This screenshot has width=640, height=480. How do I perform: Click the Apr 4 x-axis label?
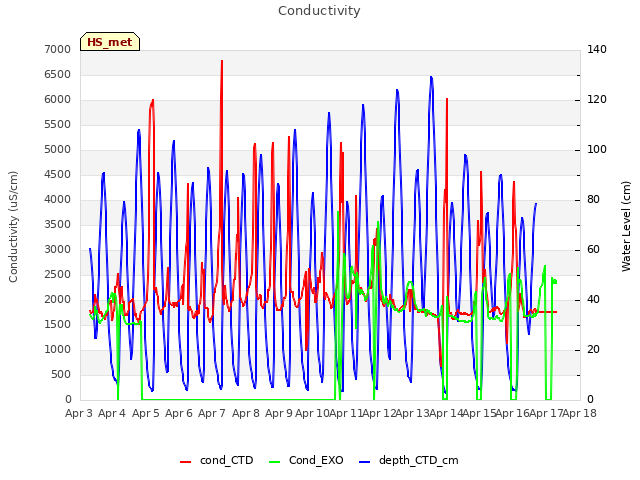point(112,413)
